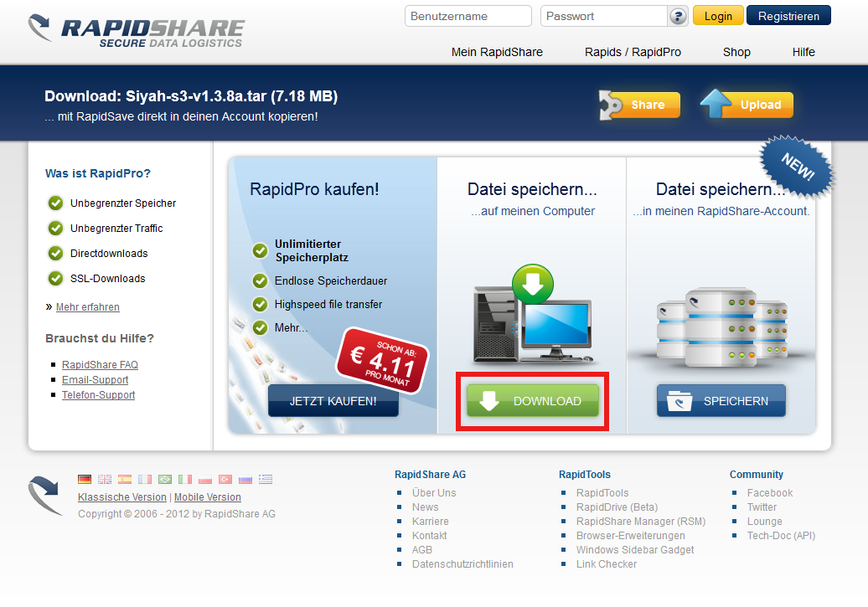
Task: Click the 'Directdownloads' text
Action: pyautogui.click(x=109, y=254)
